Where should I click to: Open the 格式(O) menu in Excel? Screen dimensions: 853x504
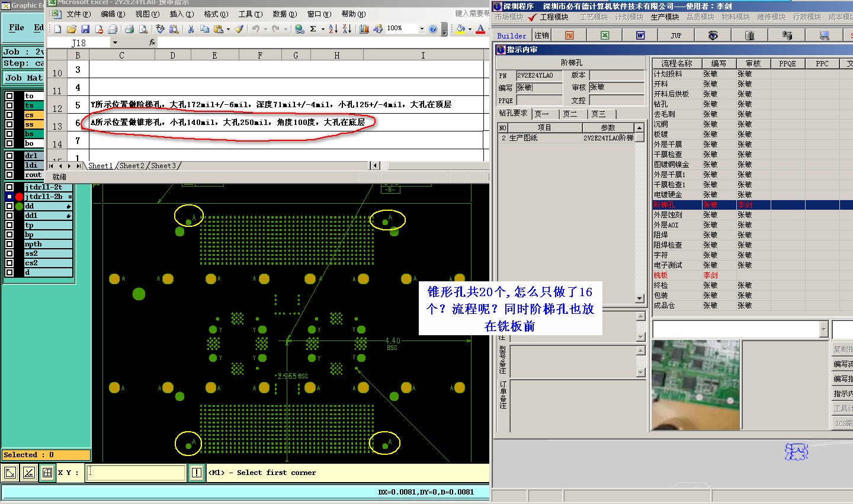coord(216,14)
